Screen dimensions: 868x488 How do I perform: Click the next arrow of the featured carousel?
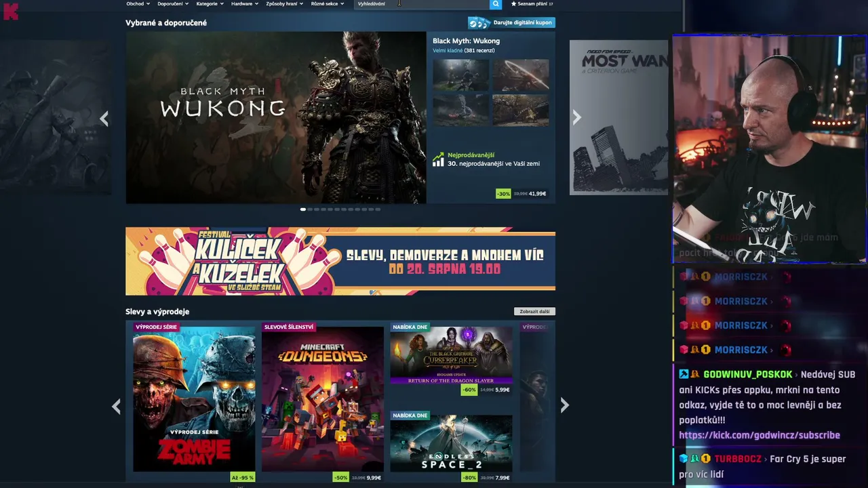coord(576,117)
